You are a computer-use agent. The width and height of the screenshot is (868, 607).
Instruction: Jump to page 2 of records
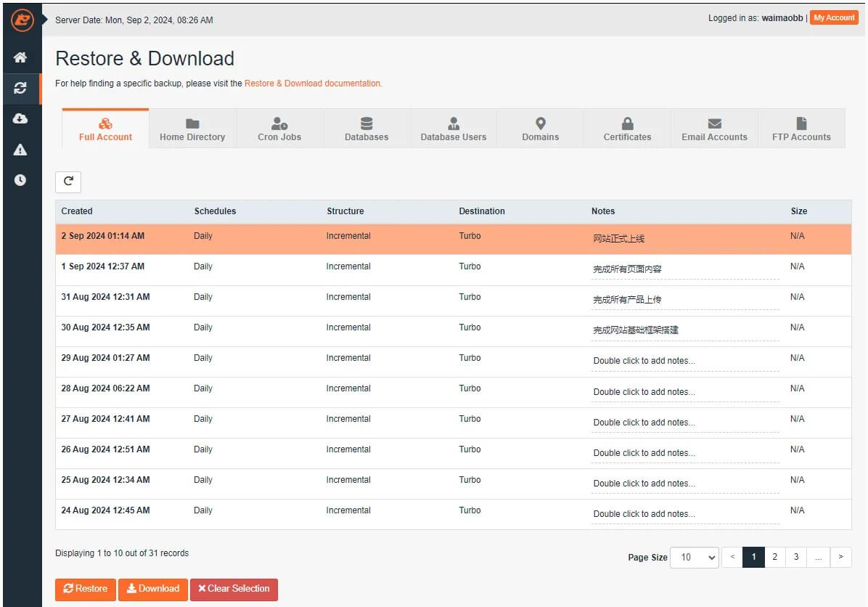[x=774, y=557]
